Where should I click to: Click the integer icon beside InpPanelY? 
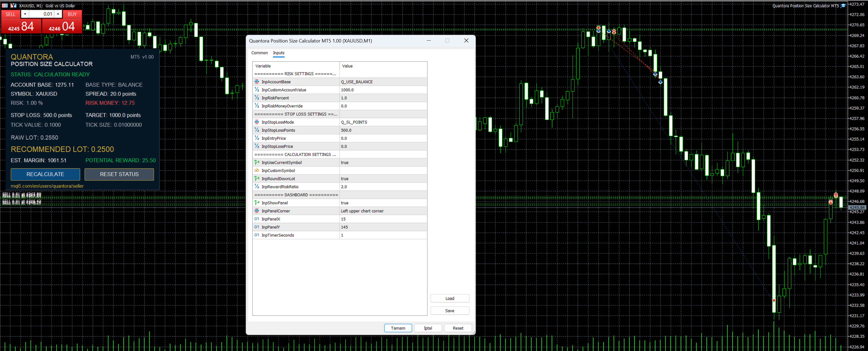pyautogui.click(x=257, y=227)
